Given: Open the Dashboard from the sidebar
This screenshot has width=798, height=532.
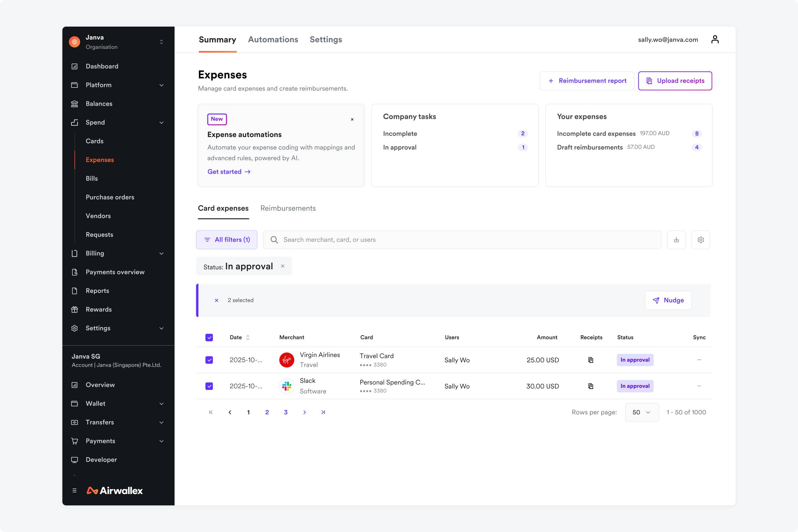Looking at the screenshot, I should [x=102, y=66].
